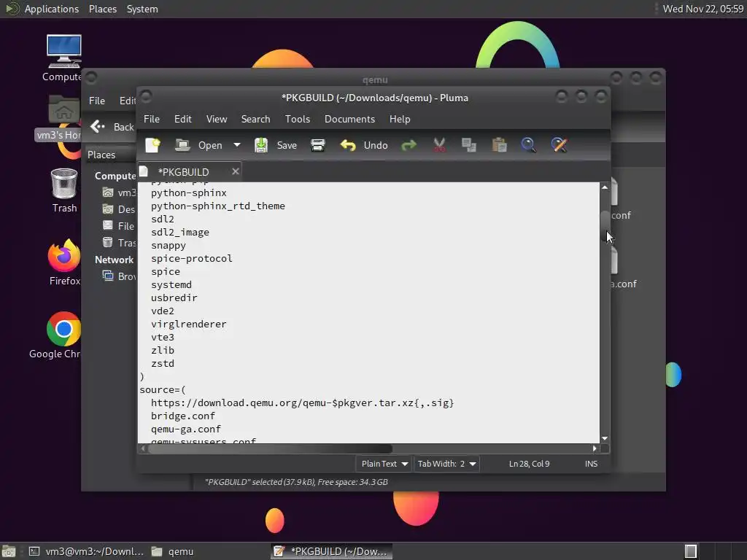The width and height of the screenshot is (747, 560).
Task: Open the View menu in Pluma
Action: [x=216, y=119]
